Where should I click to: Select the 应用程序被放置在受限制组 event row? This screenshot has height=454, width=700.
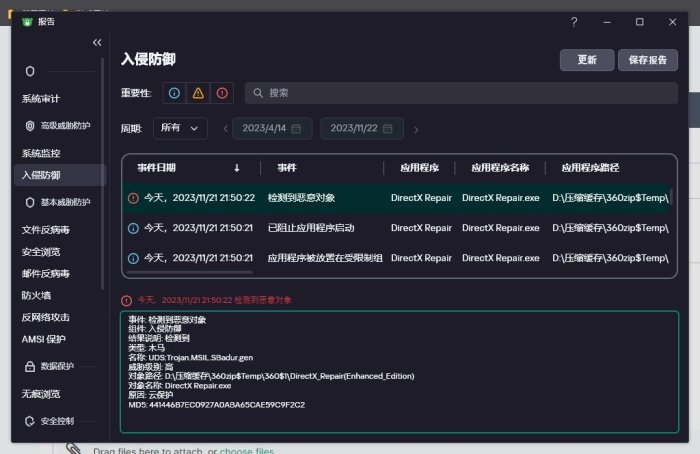pyautogui.click(x=396, y=258)
